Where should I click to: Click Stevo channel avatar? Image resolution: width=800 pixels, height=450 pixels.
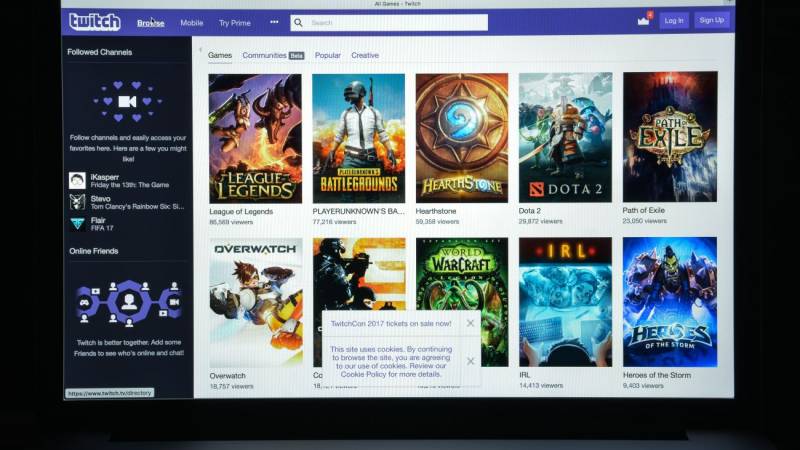point(77,202)
